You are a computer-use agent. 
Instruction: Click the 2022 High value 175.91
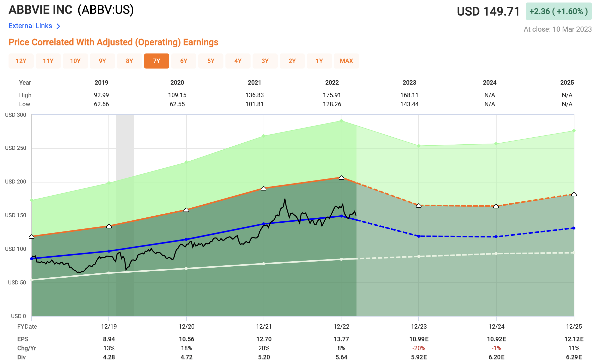[332, 95]
